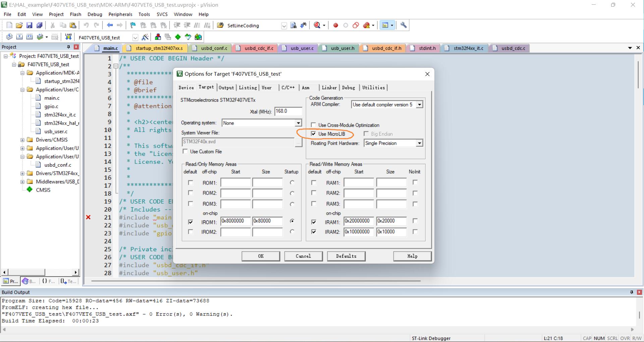Uncheck the Use MicroLIB checkbox
This screenshot has width=644, height=342.
point(313,134)
